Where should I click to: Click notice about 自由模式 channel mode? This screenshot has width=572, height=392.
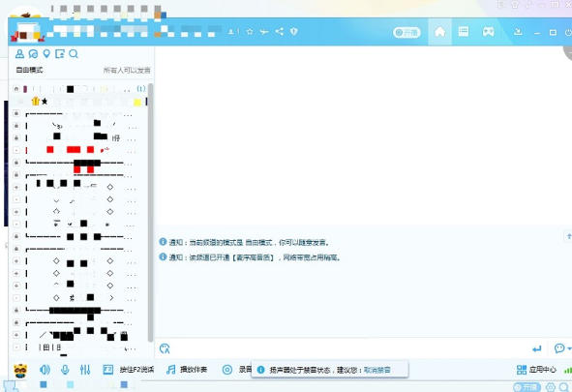[250, 243]
